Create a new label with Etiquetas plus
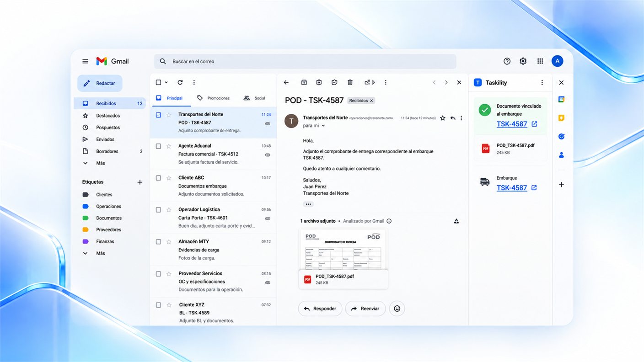 coord(140,182)
